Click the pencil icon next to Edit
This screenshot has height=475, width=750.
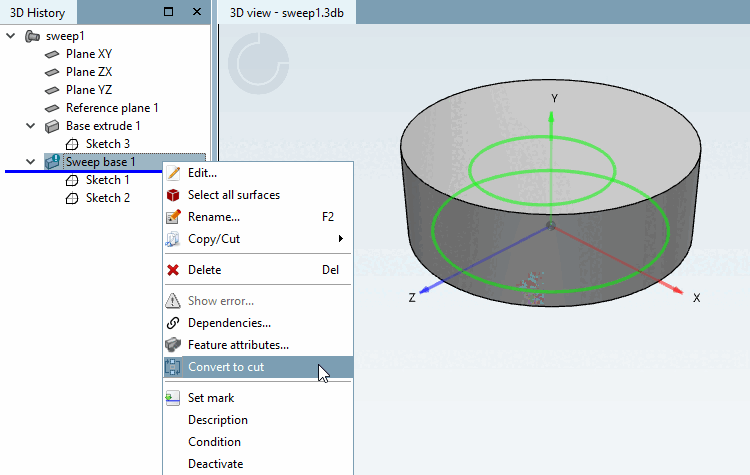173,173
